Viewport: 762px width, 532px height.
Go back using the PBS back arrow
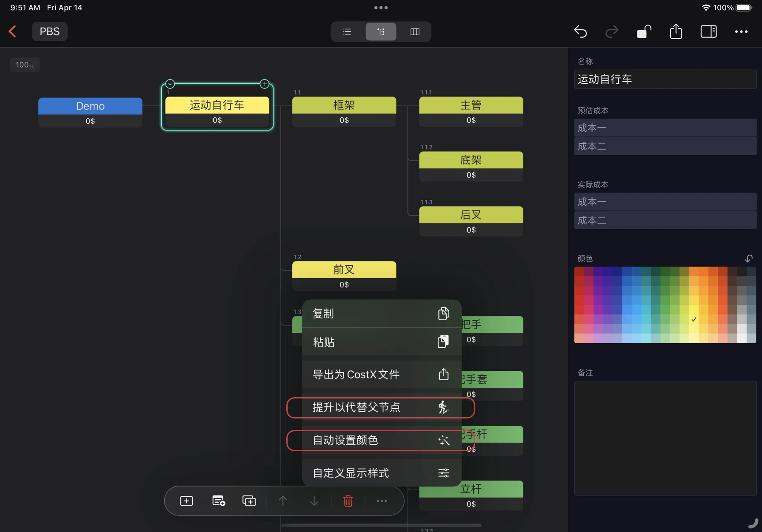point(13,31)
